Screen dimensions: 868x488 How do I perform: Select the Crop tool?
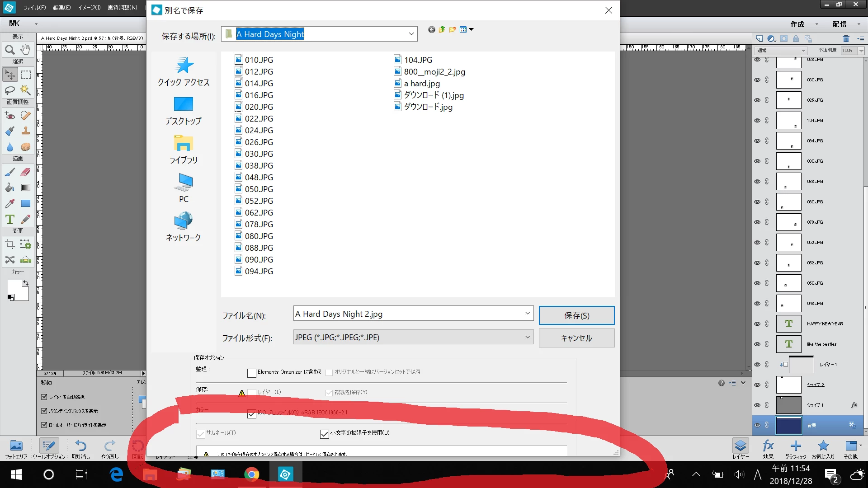pyautogui.click(x=9, y=244)
